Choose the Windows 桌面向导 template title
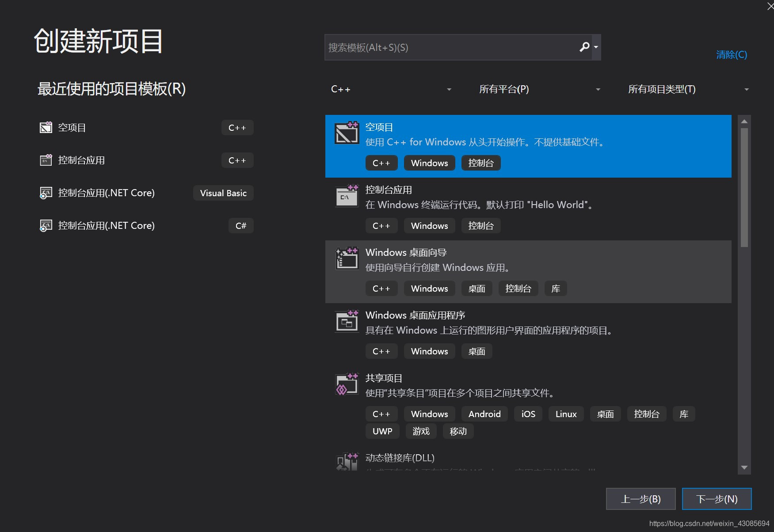The image size is (774, 532). pos(406,253)
